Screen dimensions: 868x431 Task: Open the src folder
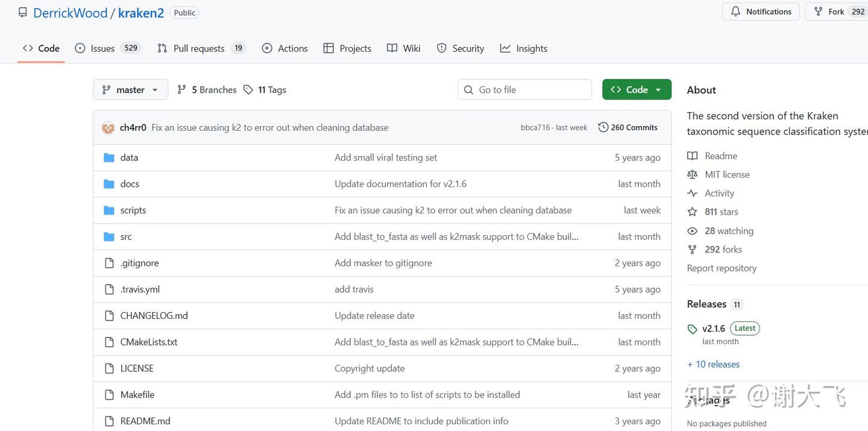[126, 236]
